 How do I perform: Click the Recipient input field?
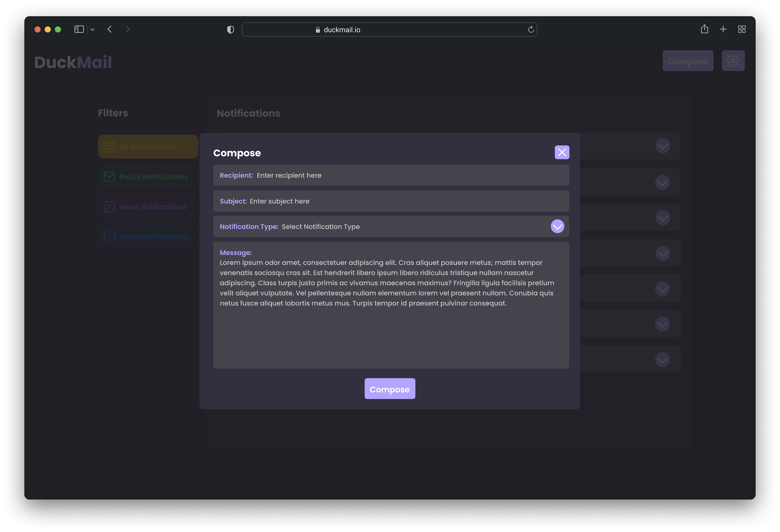[403, 175]
